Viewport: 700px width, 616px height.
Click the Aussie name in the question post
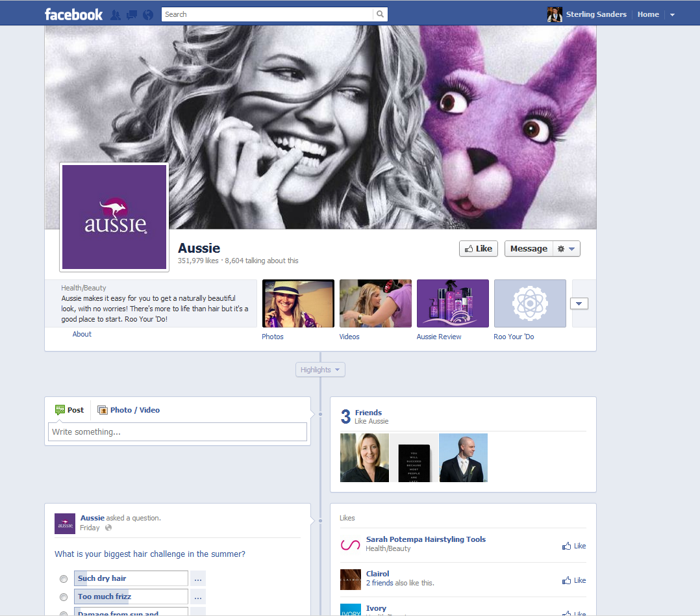coord(92,518)
